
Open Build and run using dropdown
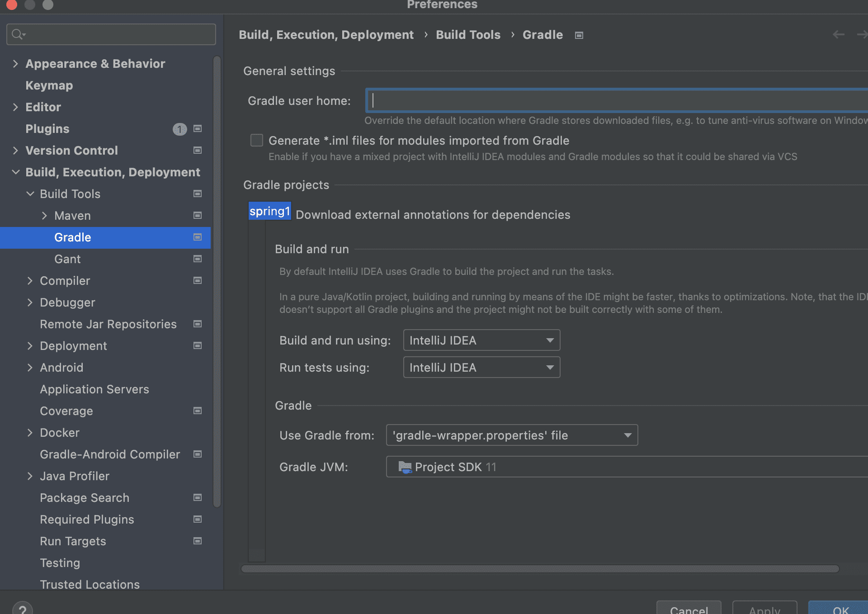(x=481, y=340)
